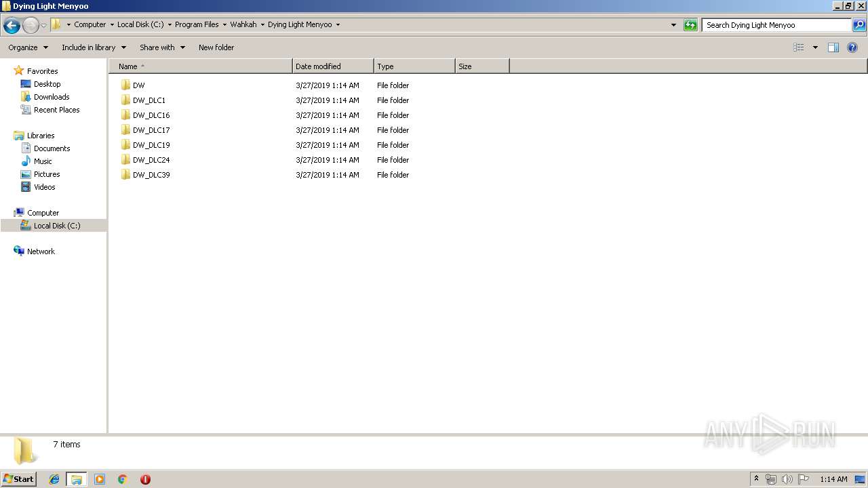Open the Start menu

[x=19, y=479]
